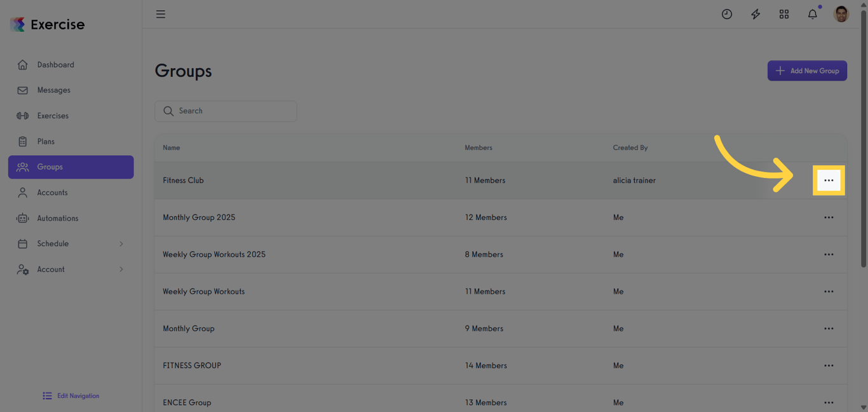Open the notifications bell
The image size is (868, 412).
(x=813, y=14)
